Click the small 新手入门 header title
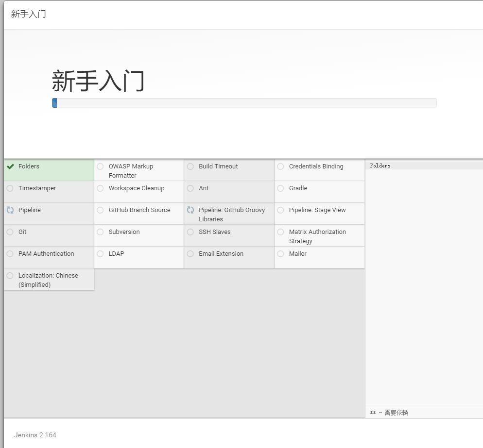Image resolution: width=483 pixels, height=448 pixels. click(x=28, y=14)
